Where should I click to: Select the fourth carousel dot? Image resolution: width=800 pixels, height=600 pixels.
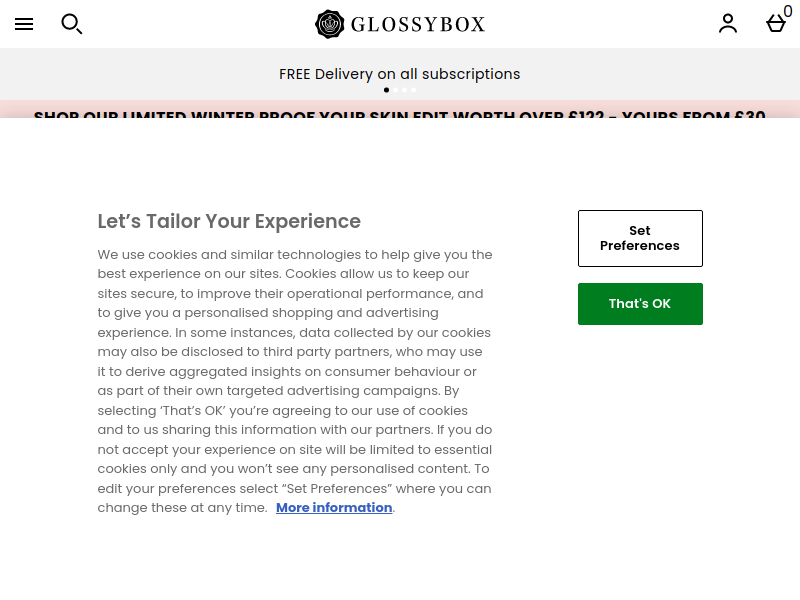click(x=414, y=90)
